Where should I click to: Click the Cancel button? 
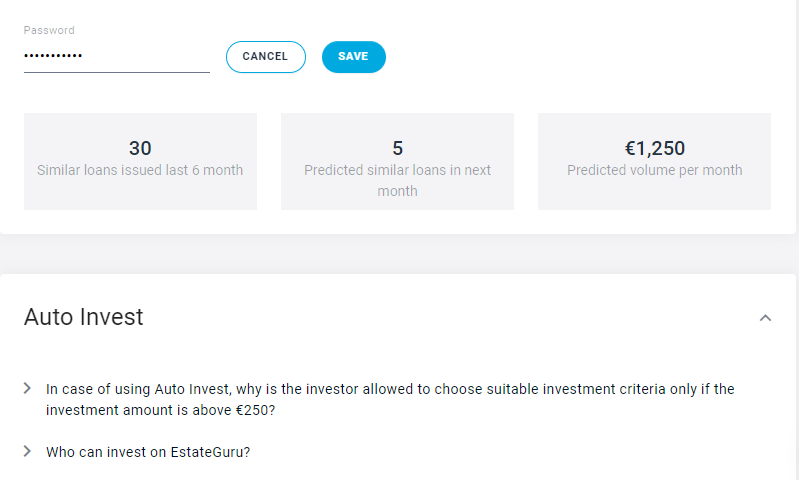[265, 57]
